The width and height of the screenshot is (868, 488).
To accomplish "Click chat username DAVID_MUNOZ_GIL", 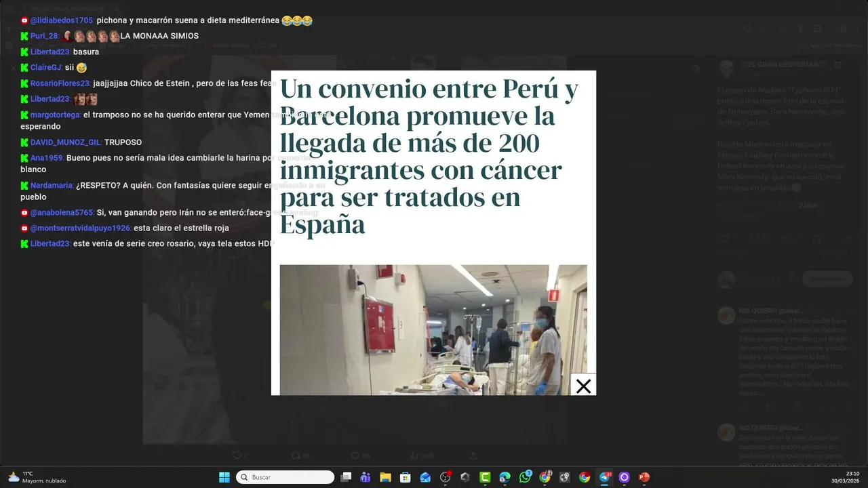I will click(x=66, y=142).
